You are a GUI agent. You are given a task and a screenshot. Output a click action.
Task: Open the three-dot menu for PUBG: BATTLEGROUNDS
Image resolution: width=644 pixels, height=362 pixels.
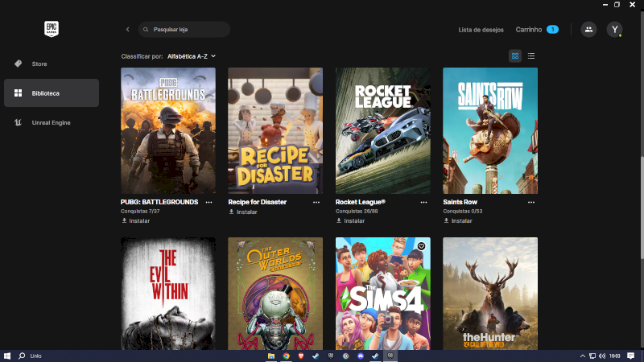point(208,203)
